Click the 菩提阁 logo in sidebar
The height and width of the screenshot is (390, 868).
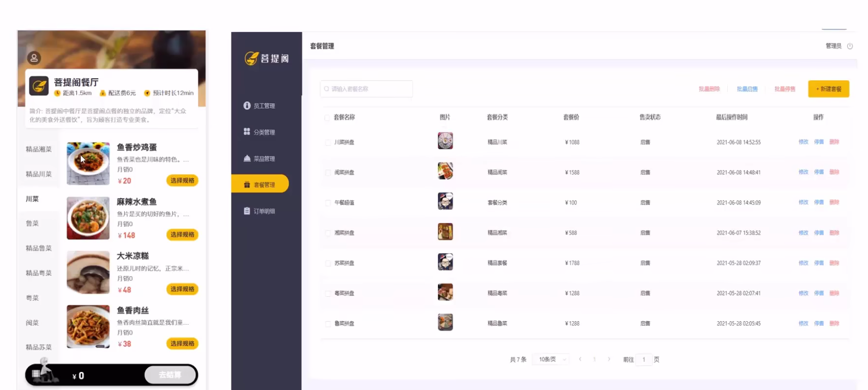(267, 58)
